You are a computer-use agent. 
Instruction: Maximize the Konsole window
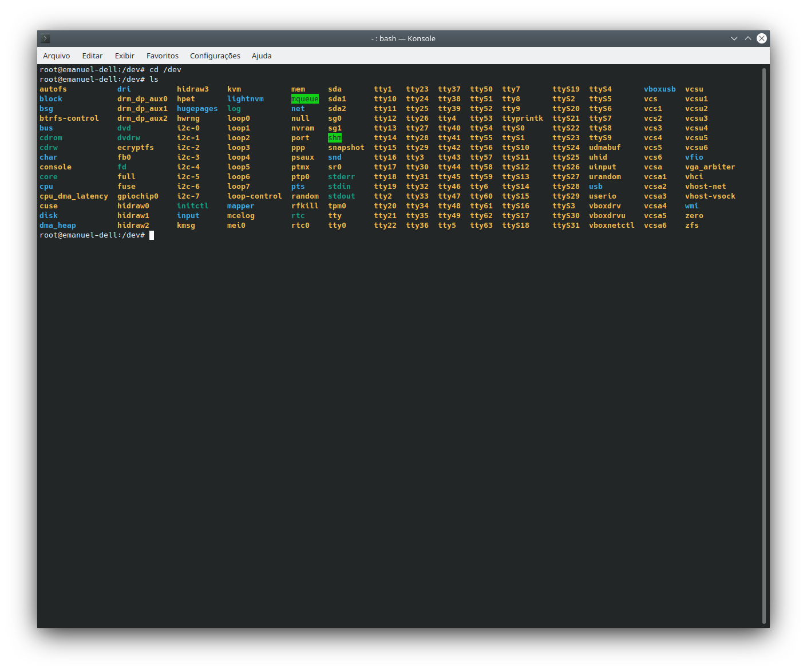coord(748,38)
